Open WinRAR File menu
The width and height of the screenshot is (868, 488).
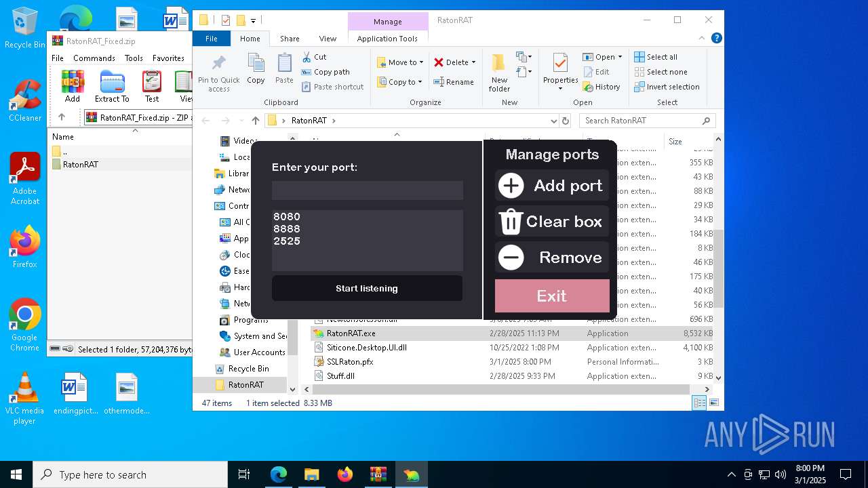click(x=58, y=58)
